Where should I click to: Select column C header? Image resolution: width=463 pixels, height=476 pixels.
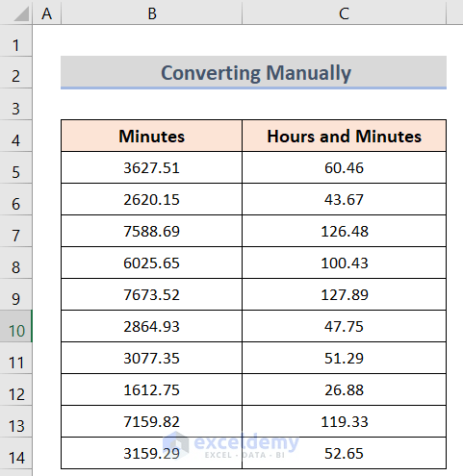tap(344, 13)
